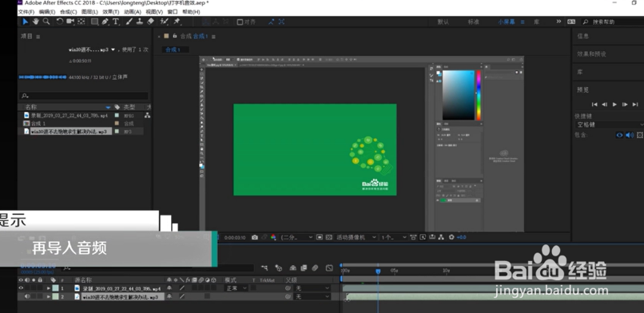The width and height of the screenshot is (644, 313).
Task: Toggle shy switch of layer 1
Action: tap(169, 288)
